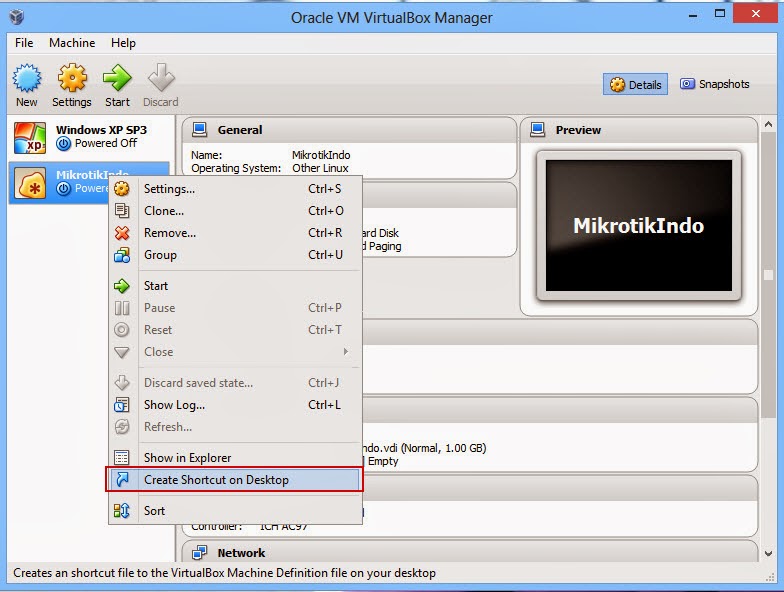Click the '(Normal, 1.00 GB)' storage text

[444, 448]
